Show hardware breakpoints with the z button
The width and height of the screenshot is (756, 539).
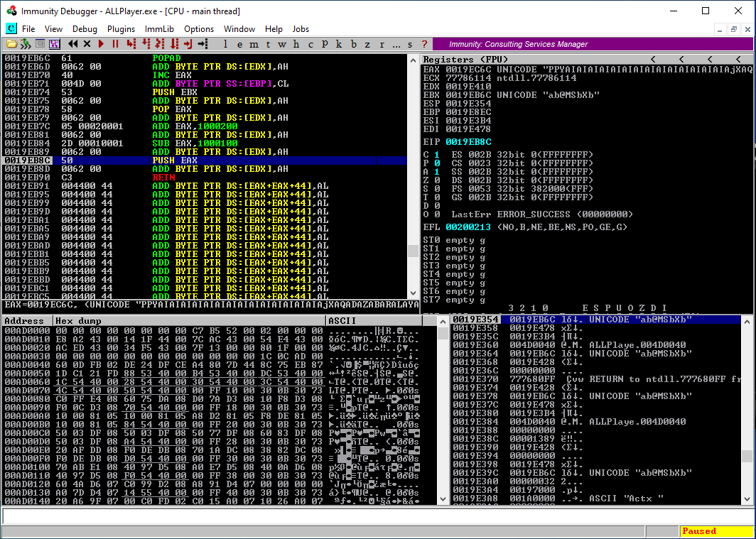(x=367, y=44)
